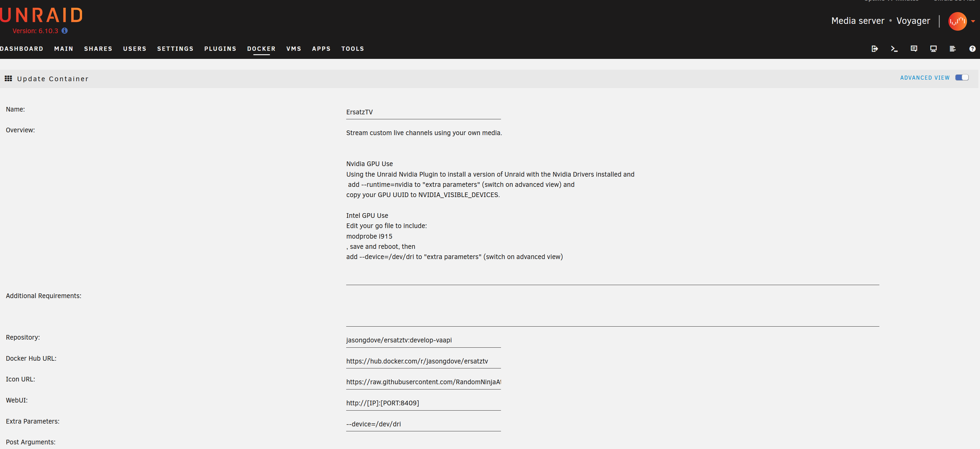Click the help question mark icon
Image resolution: width=980 pixels, height=449 pixels.
pyautogui.click(x=972, y=49)
